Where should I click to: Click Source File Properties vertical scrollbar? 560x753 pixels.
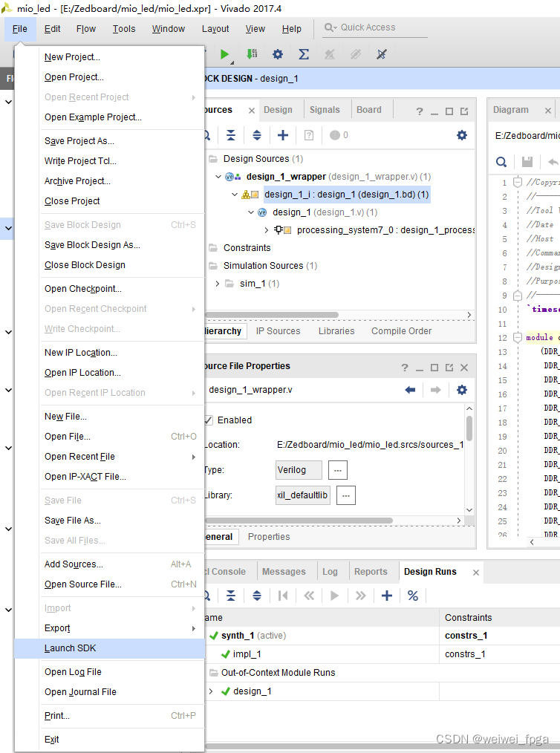point(469,428)
